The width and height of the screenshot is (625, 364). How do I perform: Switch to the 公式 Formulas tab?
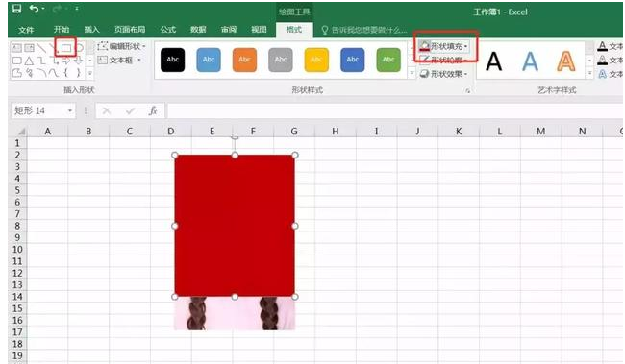(168, 30)
